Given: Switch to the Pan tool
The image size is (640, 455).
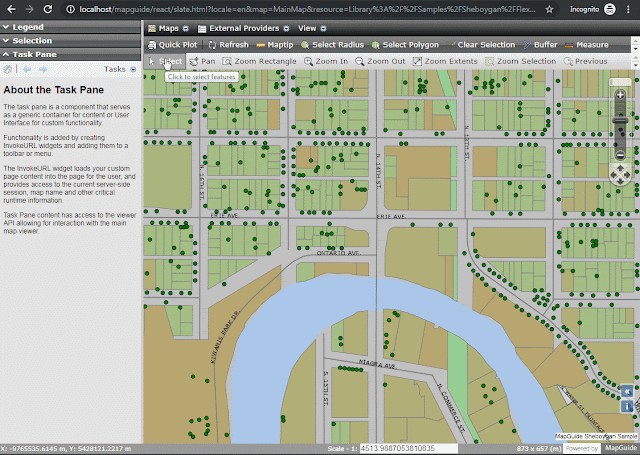Looking at the screenshot, I should pyautogui.click(x=202, y=61).
